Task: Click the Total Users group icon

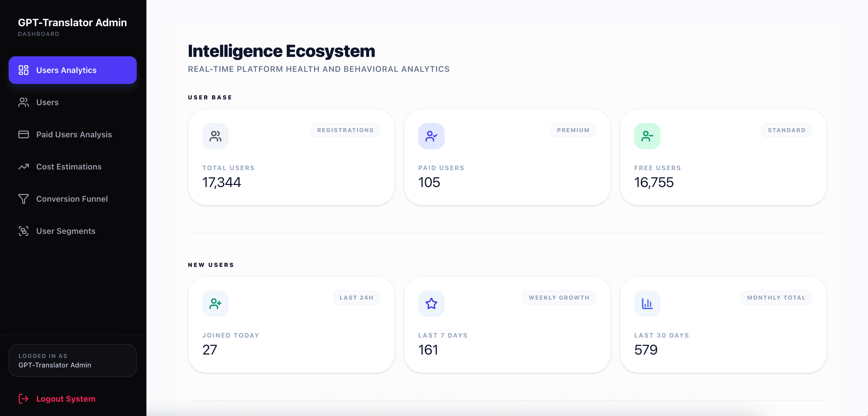Action: [x=215, y=136]
